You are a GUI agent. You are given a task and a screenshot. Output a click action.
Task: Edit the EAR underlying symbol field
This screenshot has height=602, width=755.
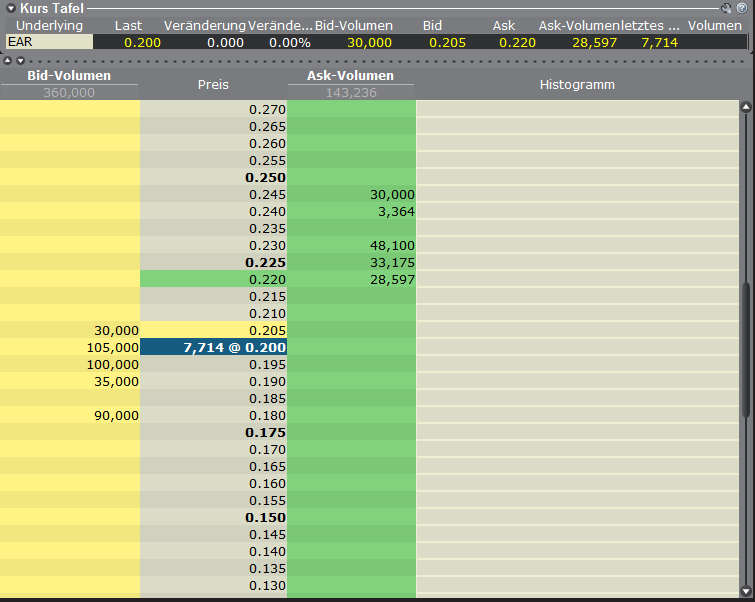[x=48, y=42]
